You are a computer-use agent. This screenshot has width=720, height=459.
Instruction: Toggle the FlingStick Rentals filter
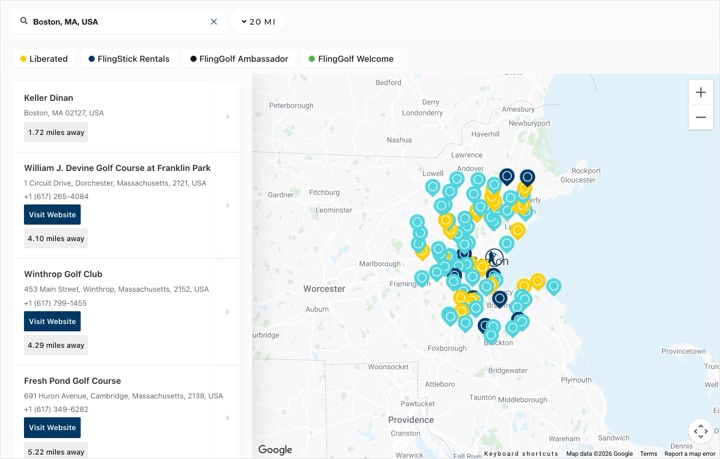(129, 59)
